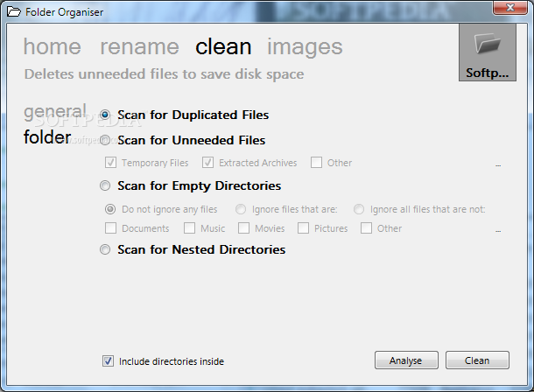
Task: Choose the folder sub-section
Action: click(x=47, y=137)
